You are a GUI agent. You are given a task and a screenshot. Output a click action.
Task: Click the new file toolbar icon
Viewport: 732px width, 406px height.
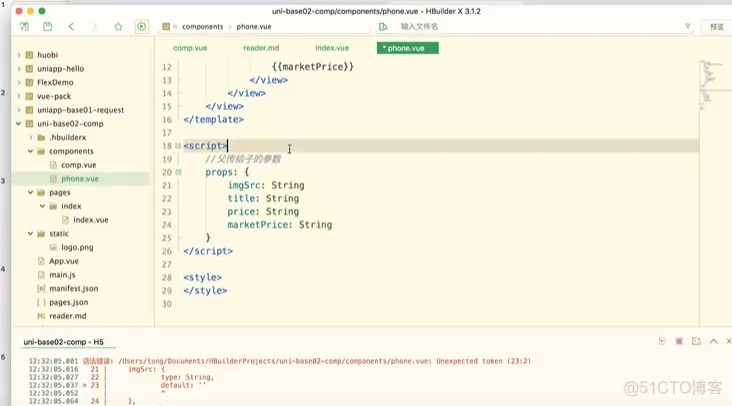24,27
